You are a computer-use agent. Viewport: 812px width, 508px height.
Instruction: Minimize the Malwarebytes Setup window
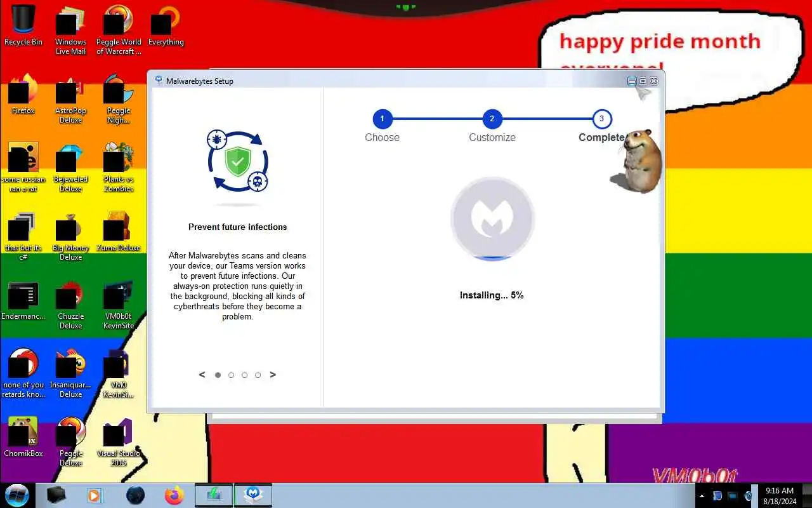pos(632,81)
